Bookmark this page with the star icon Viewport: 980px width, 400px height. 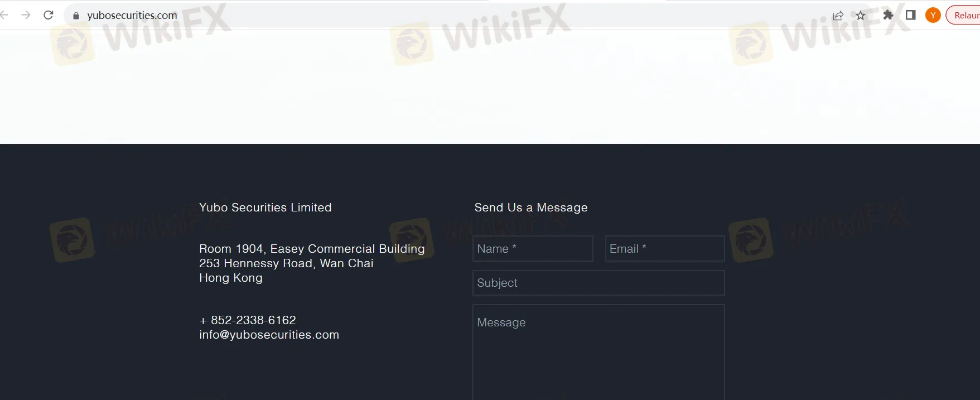861,16
